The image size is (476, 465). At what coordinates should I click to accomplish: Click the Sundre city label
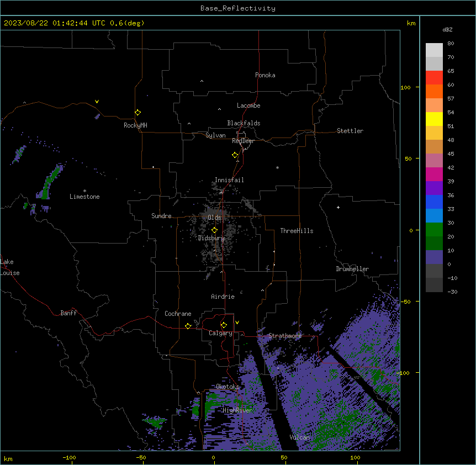[161, 216]
